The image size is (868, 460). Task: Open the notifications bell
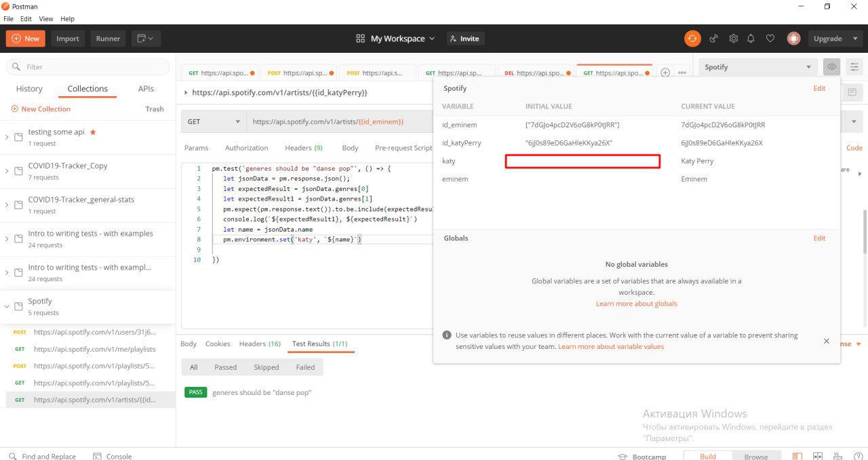751,39
